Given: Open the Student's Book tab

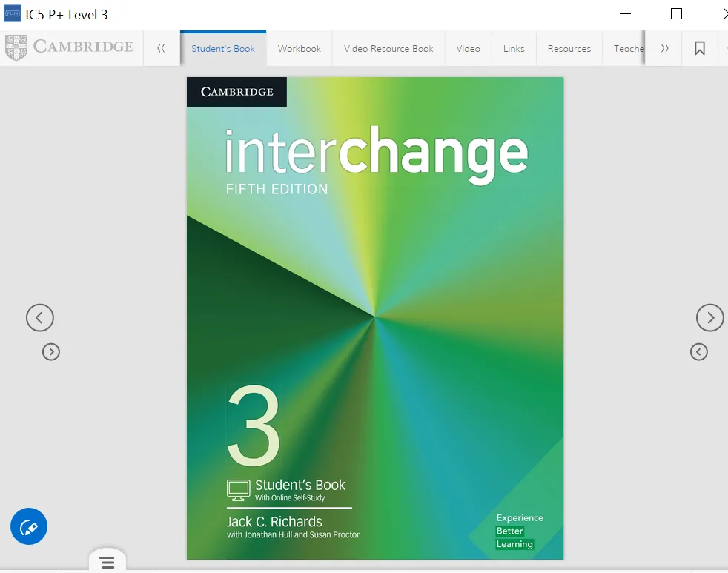Looking at the screenshot, I should pos(223,48).
